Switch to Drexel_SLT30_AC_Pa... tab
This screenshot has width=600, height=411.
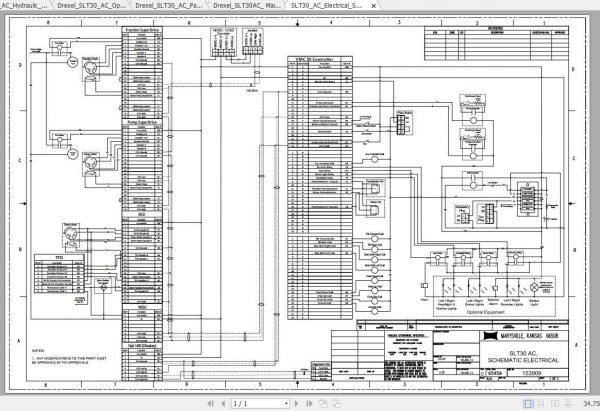point(168,5)
